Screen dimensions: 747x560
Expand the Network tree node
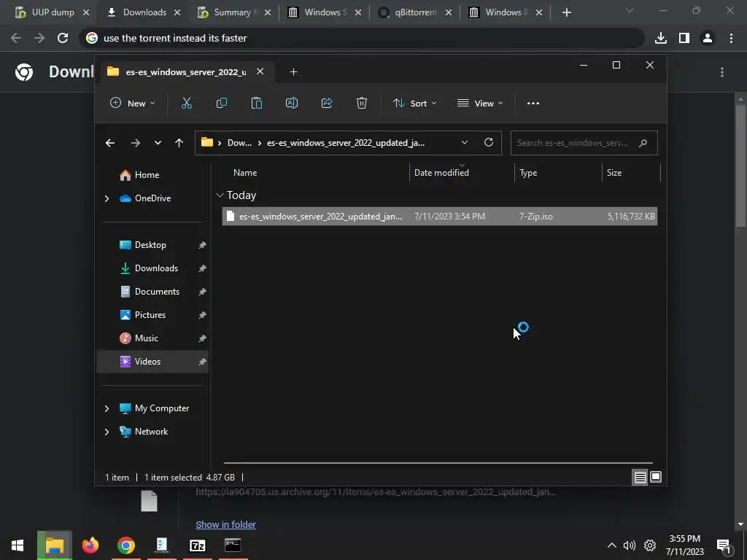tap(107, 432)
